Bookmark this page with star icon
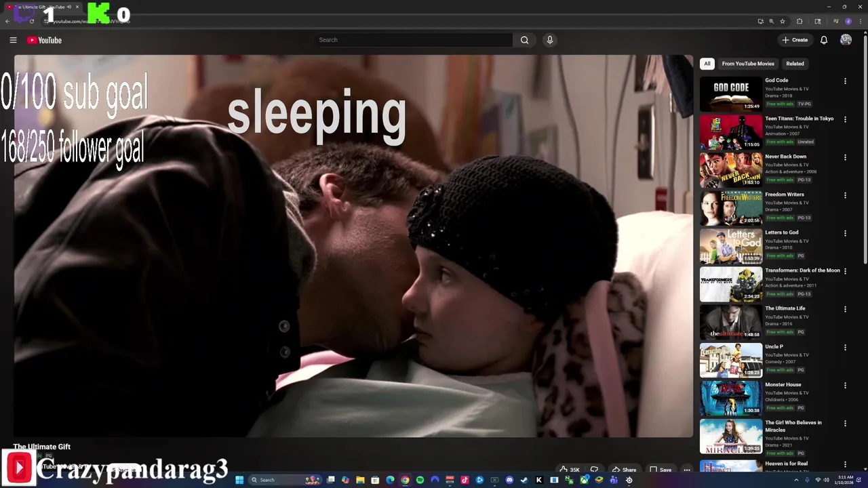Viewport: 868px width, 488px height. (x=783, y=21)
